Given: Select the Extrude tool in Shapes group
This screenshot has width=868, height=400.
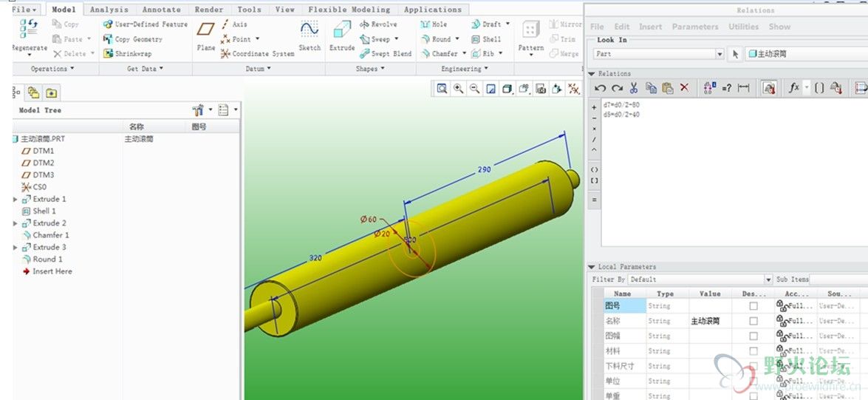Looking at the screenshot, I should 341,35.
